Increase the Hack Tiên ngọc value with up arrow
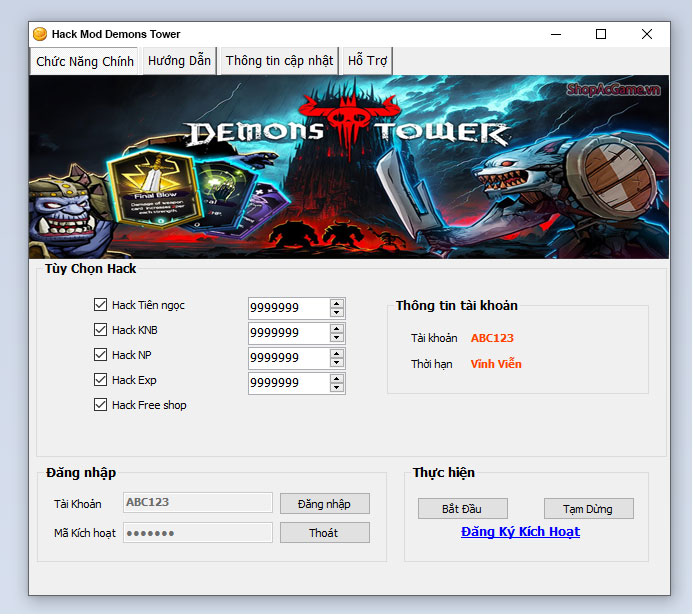This screenshot has height=616, width=693. 336,304
